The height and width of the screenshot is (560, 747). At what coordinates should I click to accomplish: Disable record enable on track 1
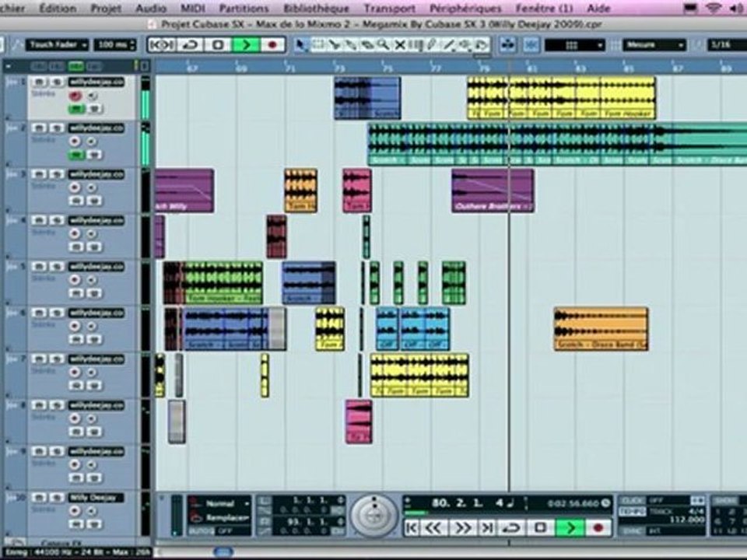(x=75, y=96)
